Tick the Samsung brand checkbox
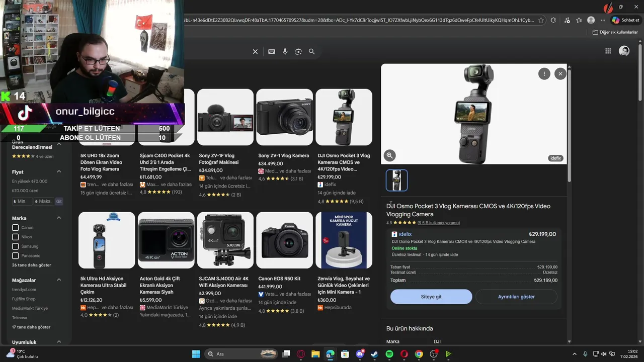This screenshot has height=362, width=644. coord(16,246)
